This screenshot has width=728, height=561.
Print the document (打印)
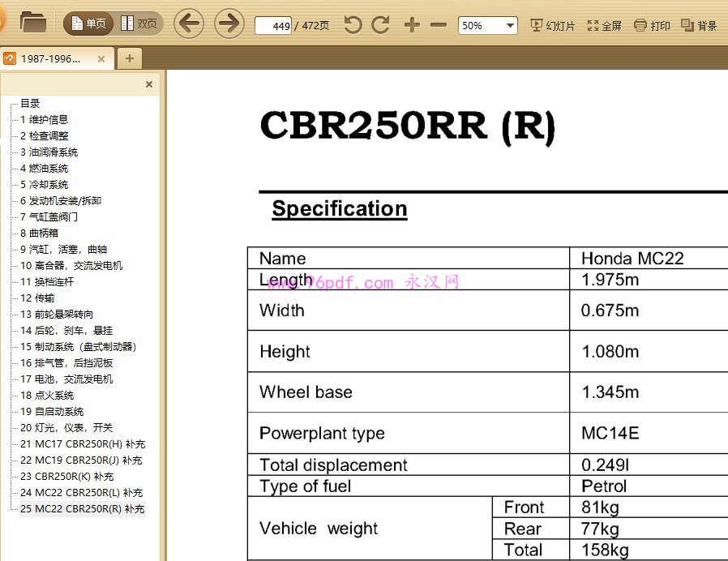coord(652,26)
